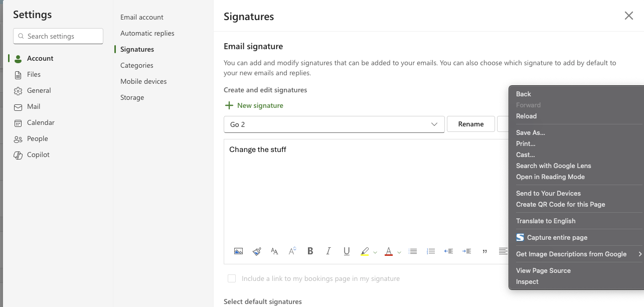
Task: Select the Format Painter tool
Action: (x=256, y=251)
